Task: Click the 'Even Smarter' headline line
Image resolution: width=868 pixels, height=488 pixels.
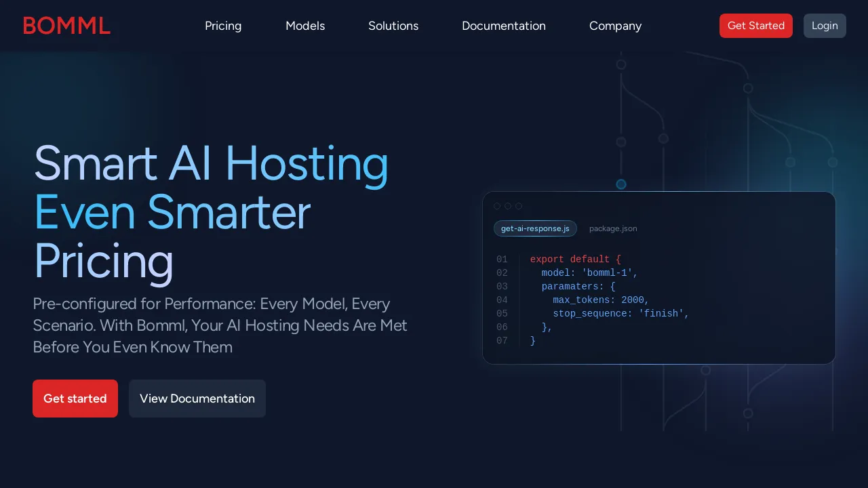Action: 172,213
